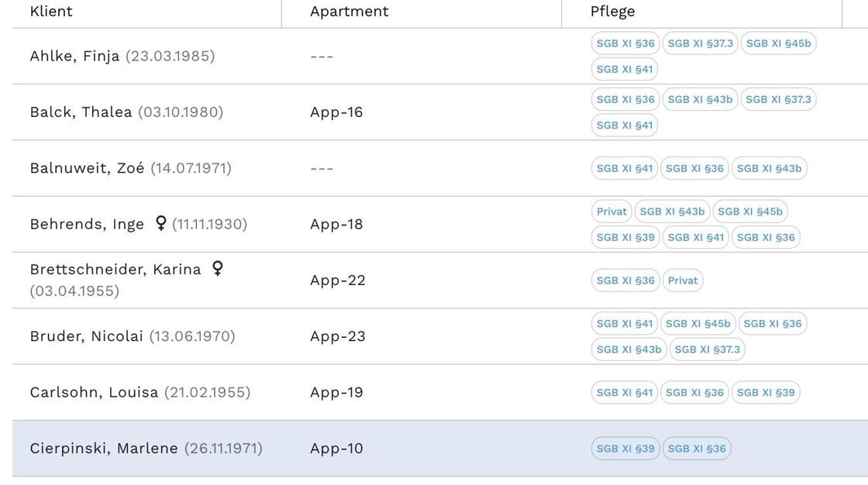
Task: Select the Balnuweit, Zoé row
Action: click(x=87, y=168)
